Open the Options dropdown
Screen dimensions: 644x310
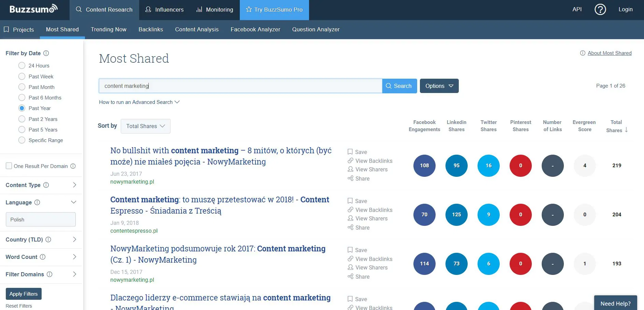coord(439,86)
